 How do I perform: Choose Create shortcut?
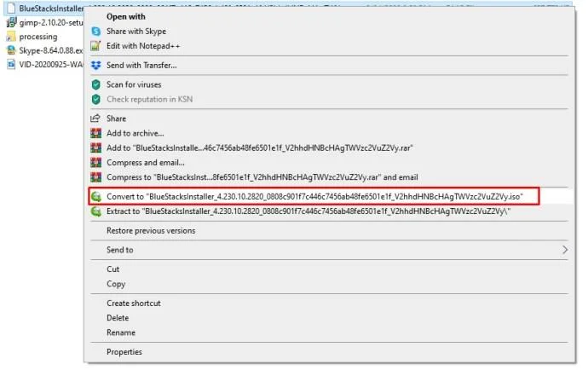[x=134, y=303]
